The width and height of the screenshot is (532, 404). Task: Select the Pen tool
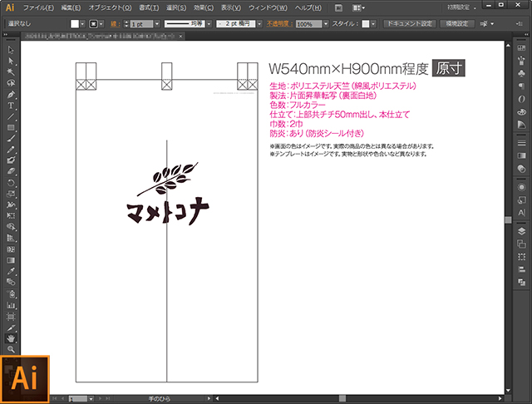11,94
